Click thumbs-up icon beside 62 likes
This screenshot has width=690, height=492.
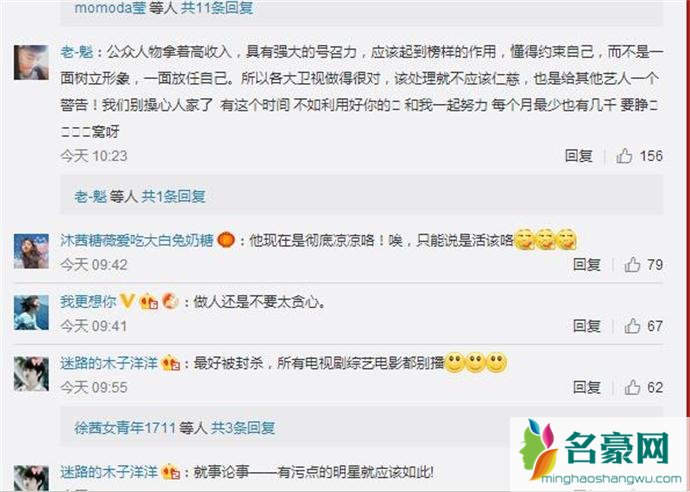pyautogui.click(x=632, y=387)
